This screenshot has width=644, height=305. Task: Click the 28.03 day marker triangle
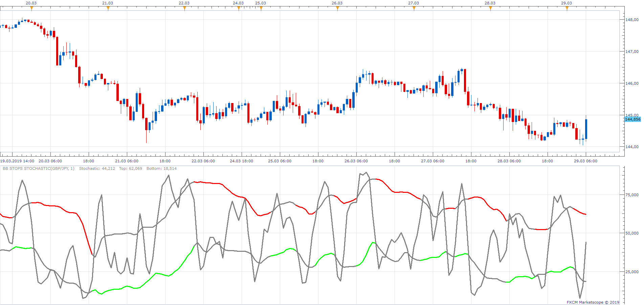(x=490, y=8)
